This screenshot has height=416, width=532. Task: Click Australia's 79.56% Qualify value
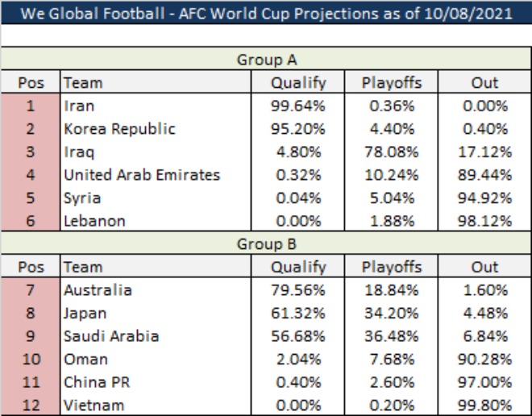[x=298, y=290]
